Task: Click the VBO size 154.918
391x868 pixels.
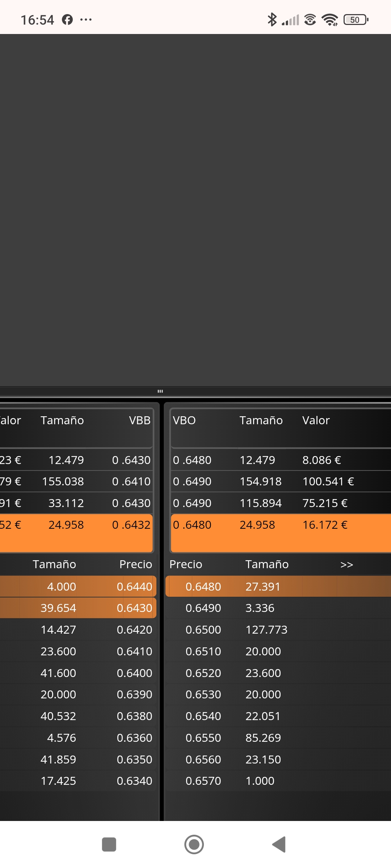Action: [x=261, y=481]
